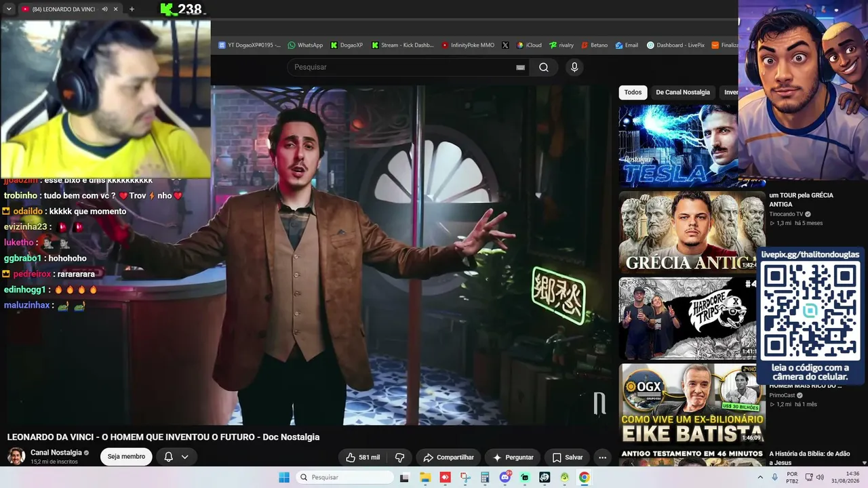Open the Stream - Kick Dashboard bookmark
This screenshot has width=868, height=488.
402,45
